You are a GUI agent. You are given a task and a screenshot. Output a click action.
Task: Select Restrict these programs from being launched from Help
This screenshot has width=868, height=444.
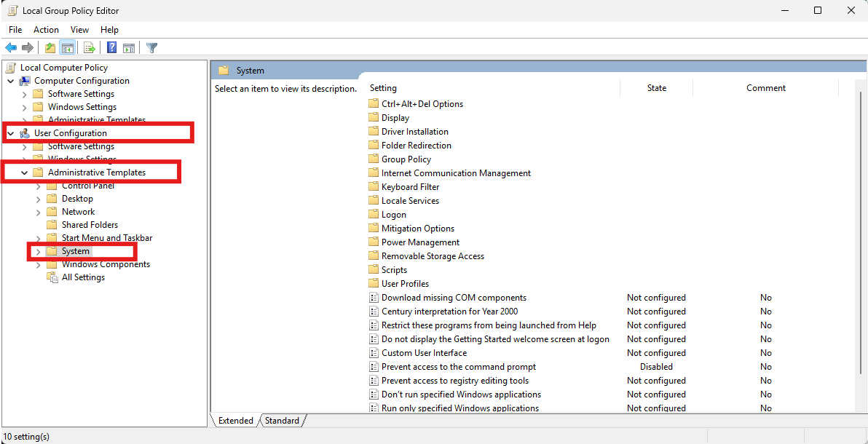pyautogui.click(x=489, y=325)
